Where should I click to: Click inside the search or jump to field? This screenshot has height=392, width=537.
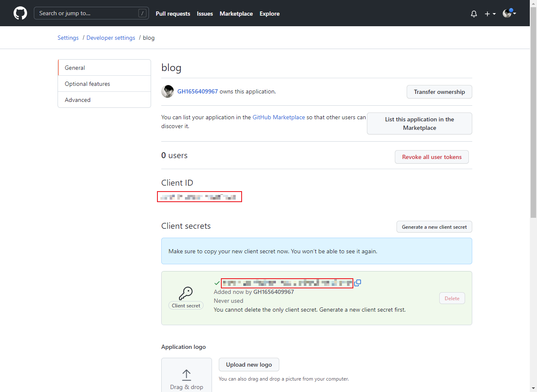(91, 13)
